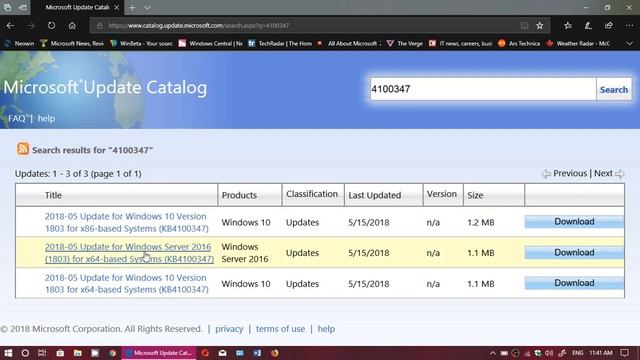Screen dimensions: 640x360
Task: Open the privacy link in footer
Action: point(229,329)
